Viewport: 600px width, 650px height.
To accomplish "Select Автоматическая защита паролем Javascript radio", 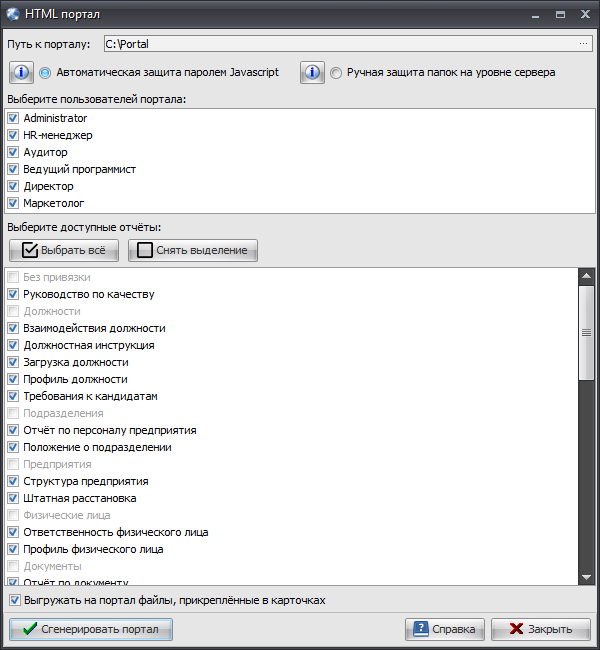I will point(45,73).
